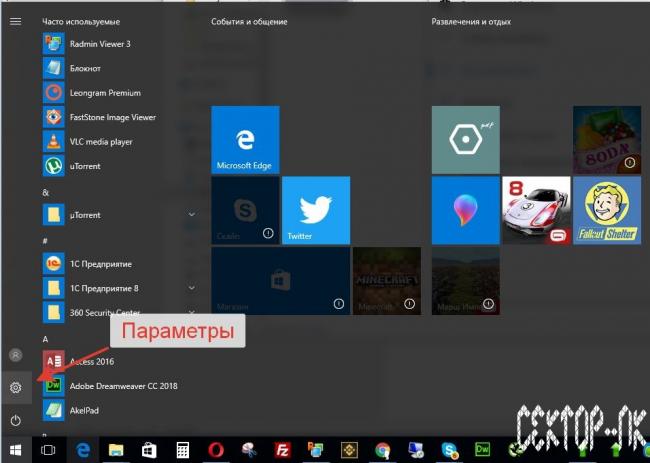This screenshot has height=463, width=650.
Task: Click the Windows Start button
Action: coord(15,451)
